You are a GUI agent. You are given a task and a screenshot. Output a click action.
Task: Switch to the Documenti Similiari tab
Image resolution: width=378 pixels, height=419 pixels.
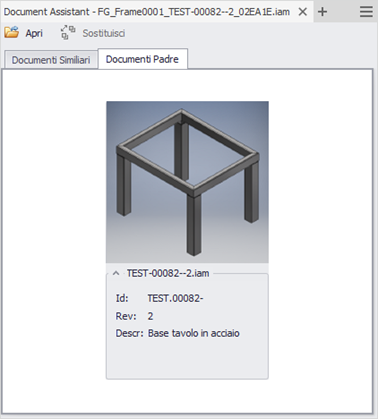point(51,60)
